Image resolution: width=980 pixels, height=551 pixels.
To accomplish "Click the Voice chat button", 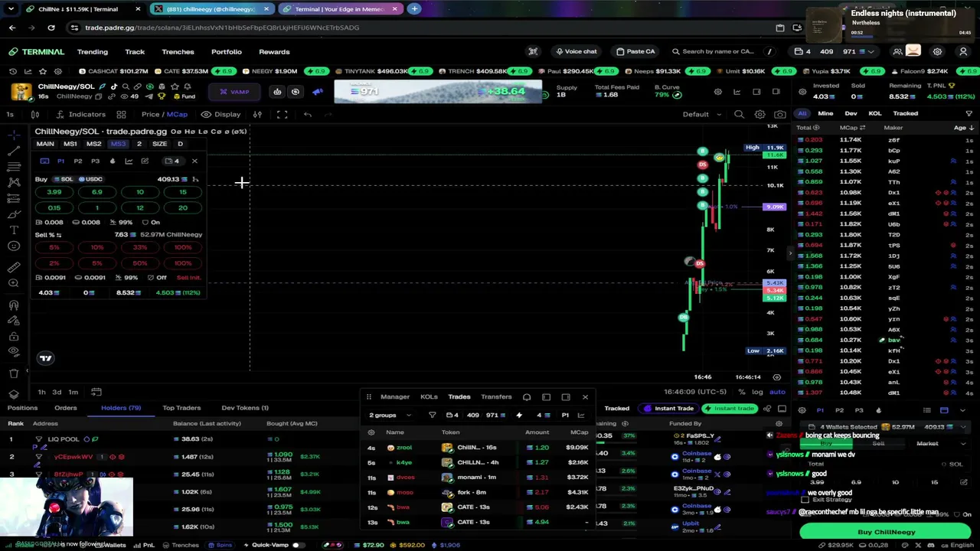I will click(x=576, y=51).
